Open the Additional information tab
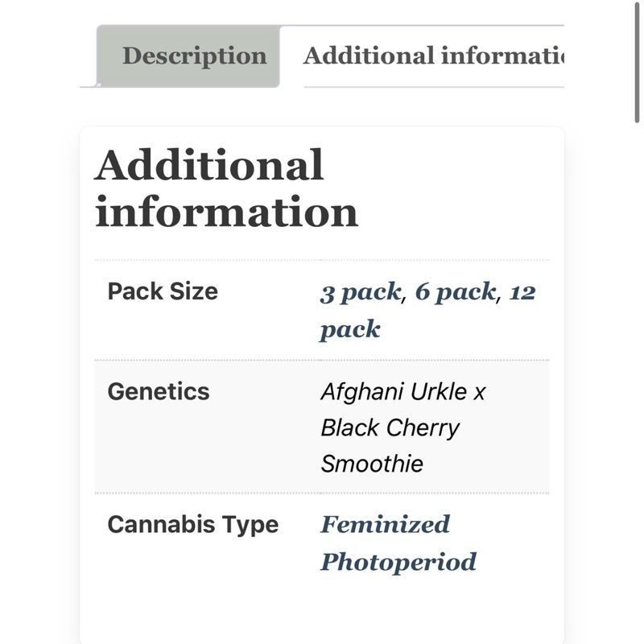Image resolution: width=644 pixels, height=644 pixels. click(x=433, y=56)
